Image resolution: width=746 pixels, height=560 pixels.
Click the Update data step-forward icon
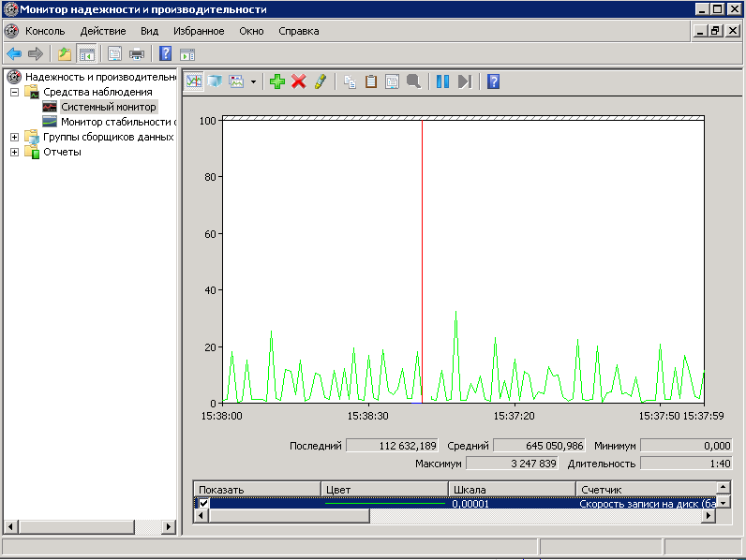[x=464, y=81]
